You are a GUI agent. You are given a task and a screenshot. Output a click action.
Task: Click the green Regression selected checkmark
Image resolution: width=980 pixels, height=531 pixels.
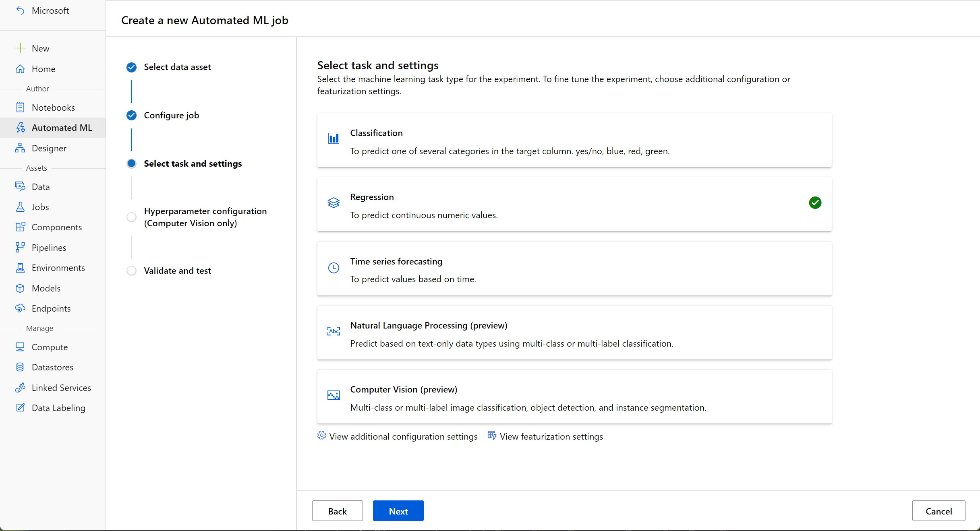[815, 202]
